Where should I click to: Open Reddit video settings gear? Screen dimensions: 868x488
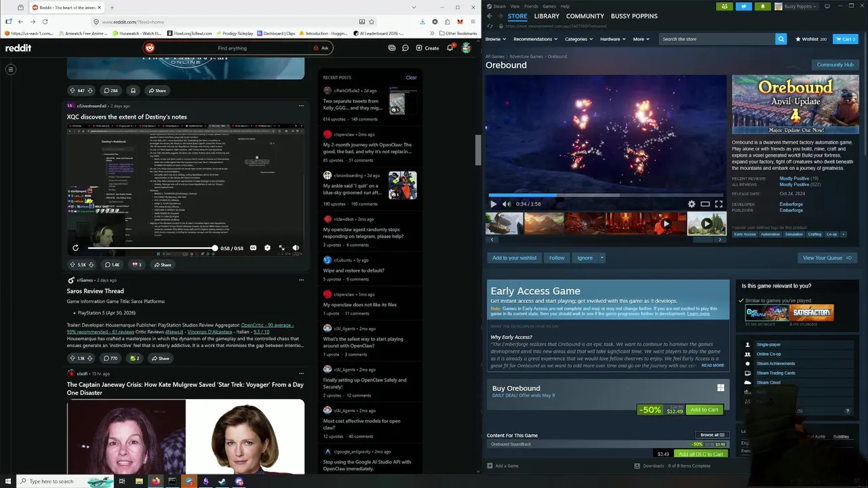click(x=267, y=248)
